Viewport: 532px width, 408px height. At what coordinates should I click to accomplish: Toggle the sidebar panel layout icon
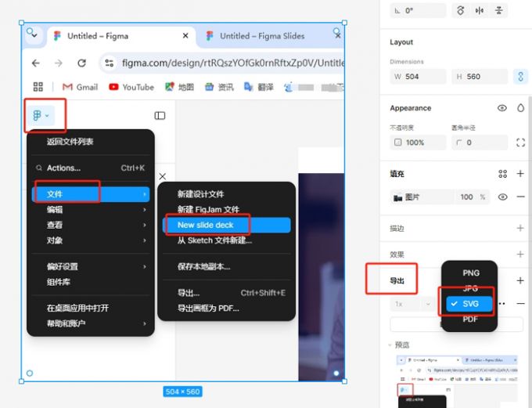pyautogui.click(x=160, y=115)
